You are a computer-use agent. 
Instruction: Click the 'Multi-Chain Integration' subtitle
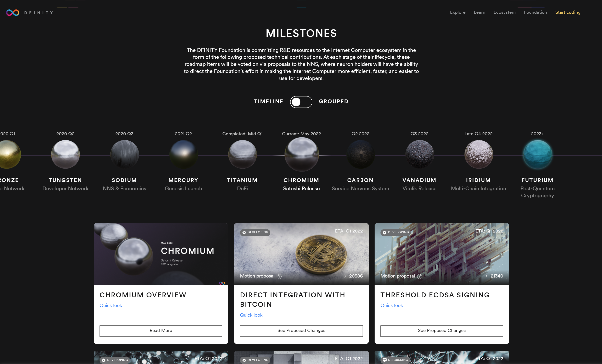point(478,188)
